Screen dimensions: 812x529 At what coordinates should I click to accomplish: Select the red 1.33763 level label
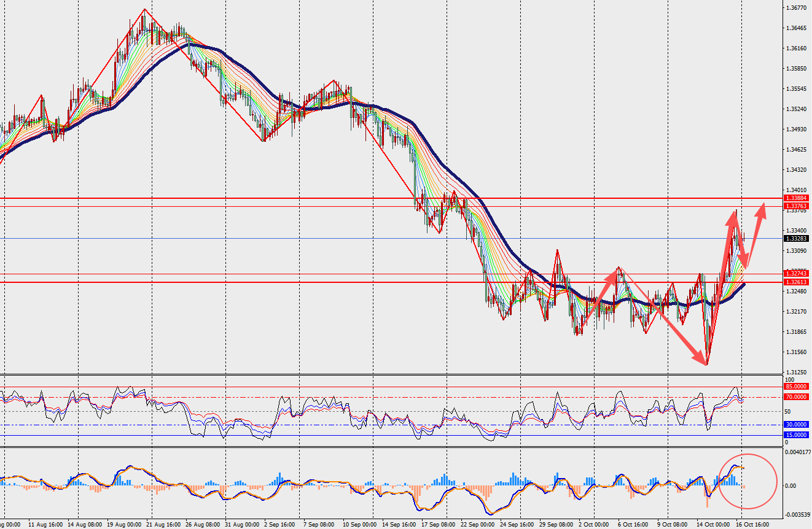(797, 206)
